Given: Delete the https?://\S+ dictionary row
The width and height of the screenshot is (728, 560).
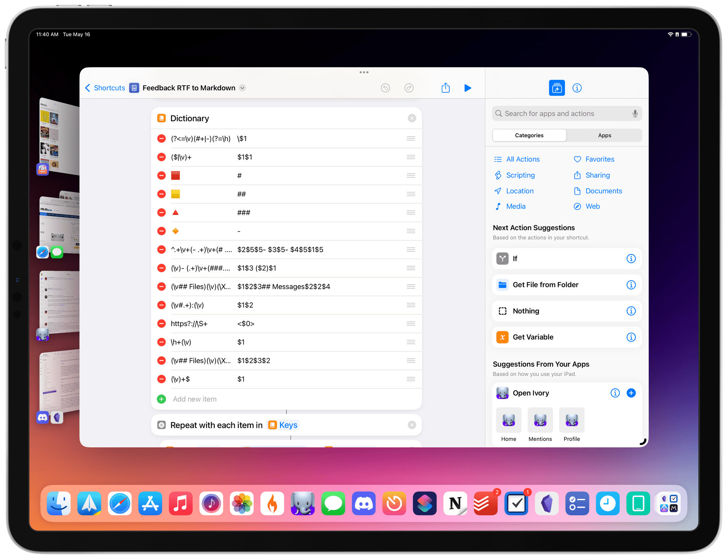Looking at the screenshot, I should pos(161,324).
